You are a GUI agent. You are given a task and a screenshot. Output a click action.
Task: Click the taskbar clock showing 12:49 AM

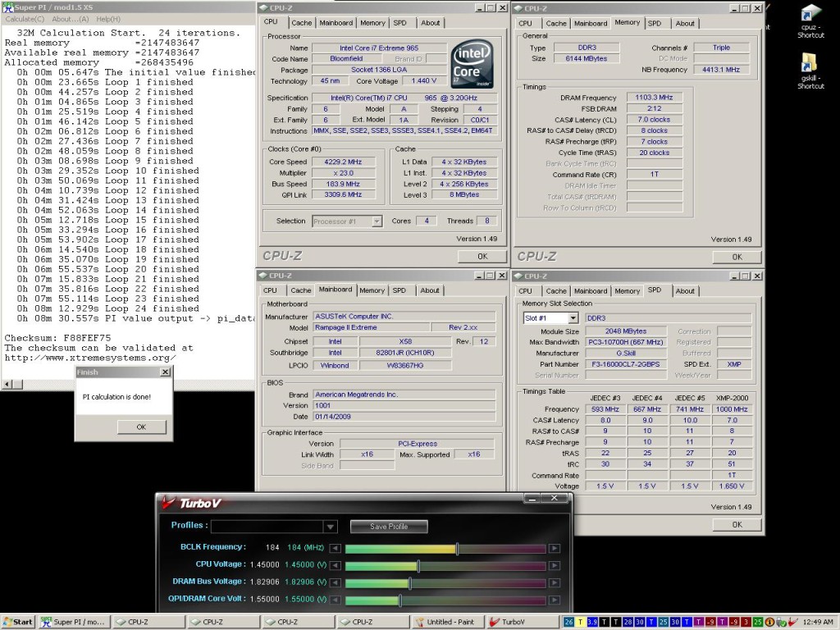818,622
